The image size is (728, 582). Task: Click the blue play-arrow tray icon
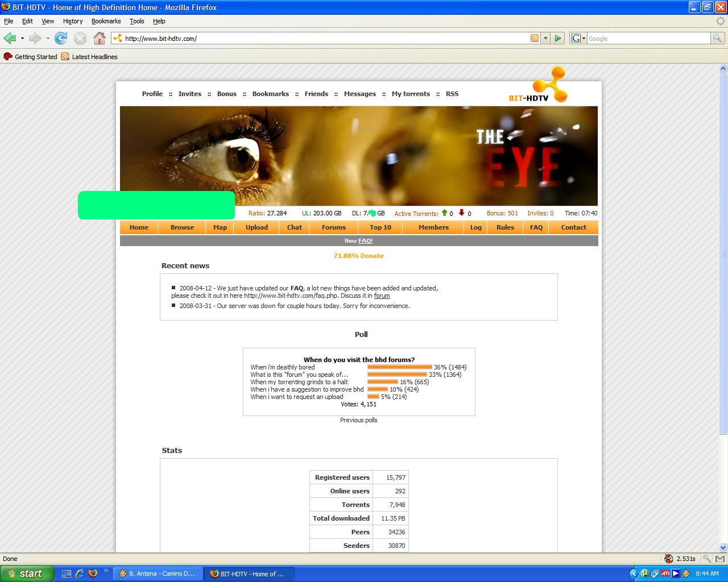click(675, 573)
